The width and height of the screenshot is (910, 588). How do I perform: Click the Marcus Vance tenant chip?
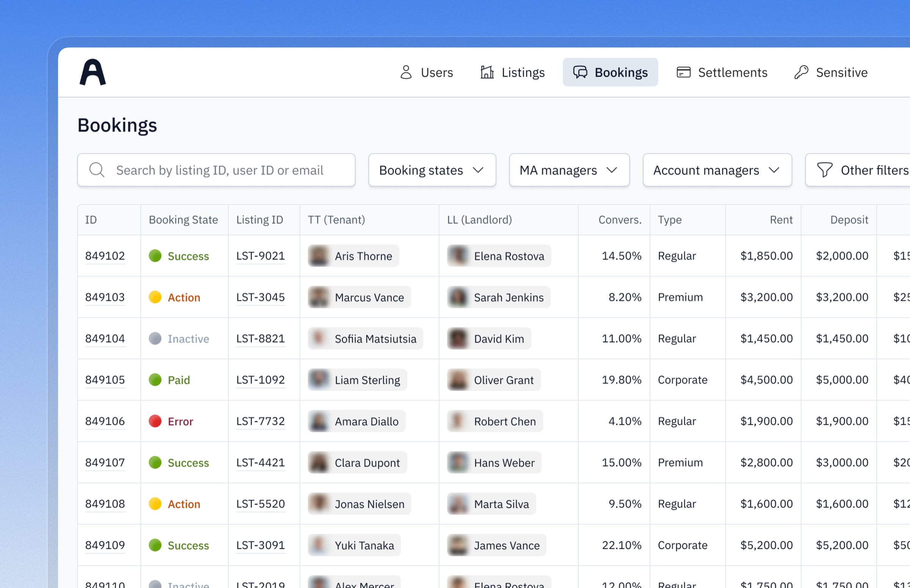359,297
